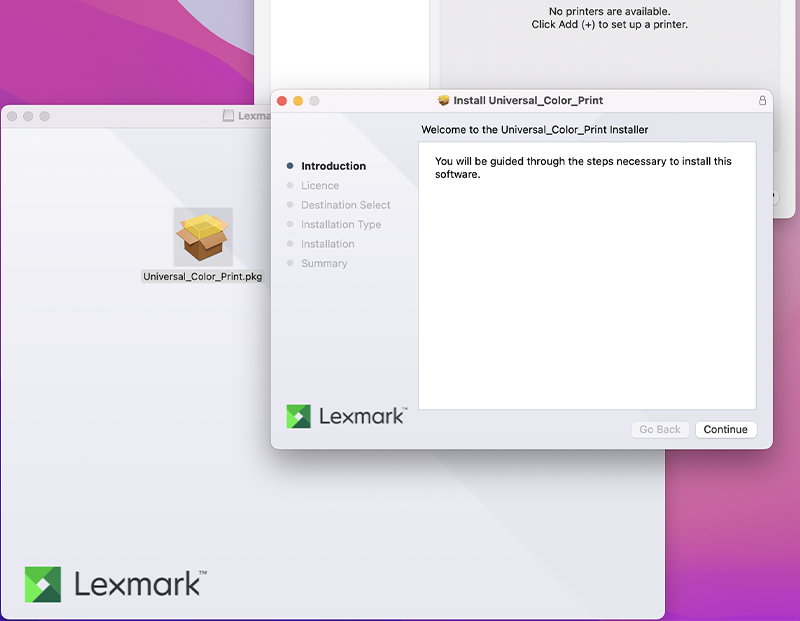This screenshot has height=621, width=800.
Task: Click the 'Welcome to the Universal_Color_Print Installer' heading
Action: (535, 130)
